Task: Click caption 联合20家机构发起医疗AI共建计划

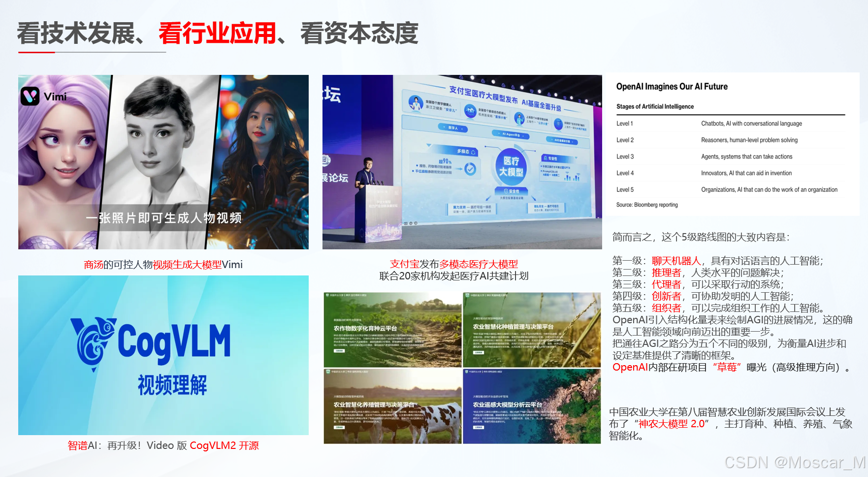Action: (454, 276)
